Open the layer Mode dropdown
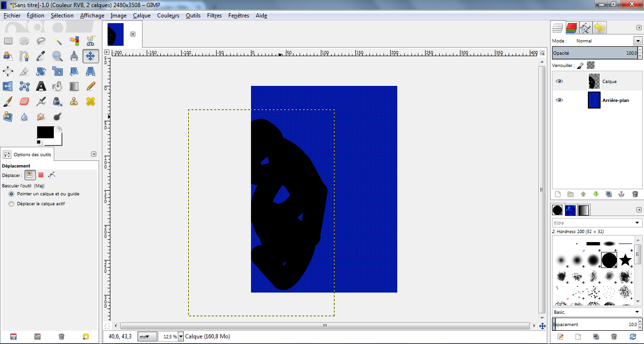This screenshot has height=344, width=644. click(x=638, y=41)
